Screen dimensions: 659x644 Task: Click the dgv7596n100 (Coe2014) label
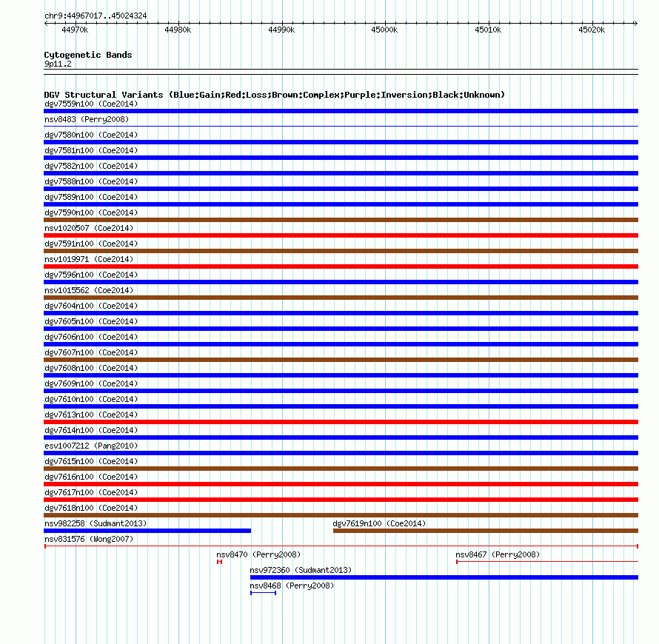tap(91, 275)
